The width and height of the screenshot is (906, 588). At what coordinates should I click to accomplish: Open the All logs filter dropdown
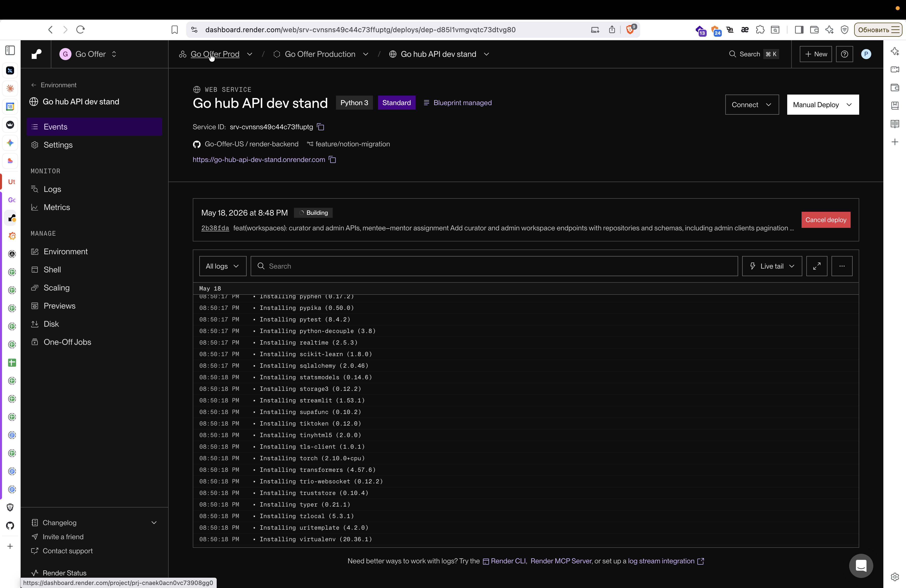[223, 266]
